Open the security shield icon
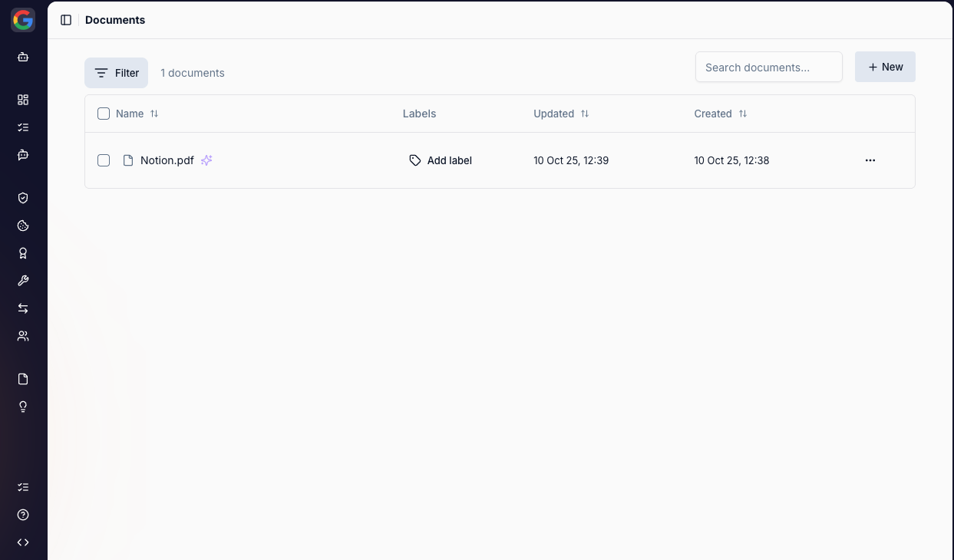Viewport: 954px width, 560px height. pos(23,198)
